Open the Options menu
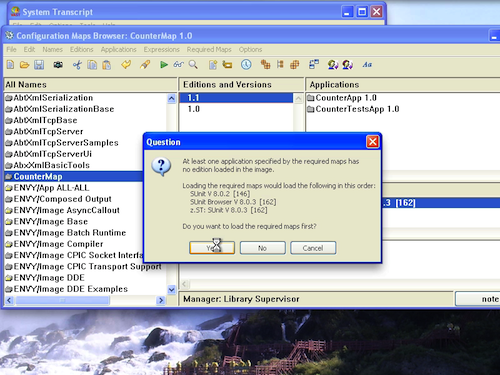The width and height of the screenshot is (500, 375). coord(250,49)
